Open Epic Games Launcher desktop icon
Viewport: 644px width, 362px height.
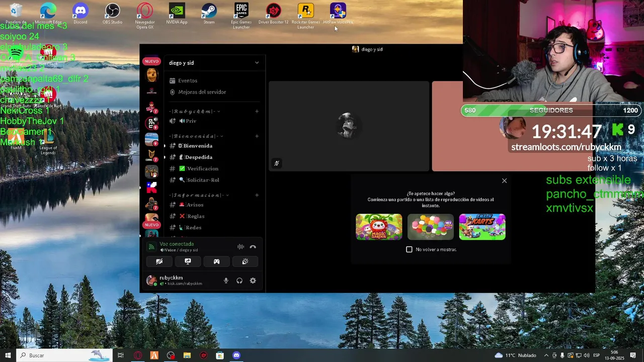241,16
